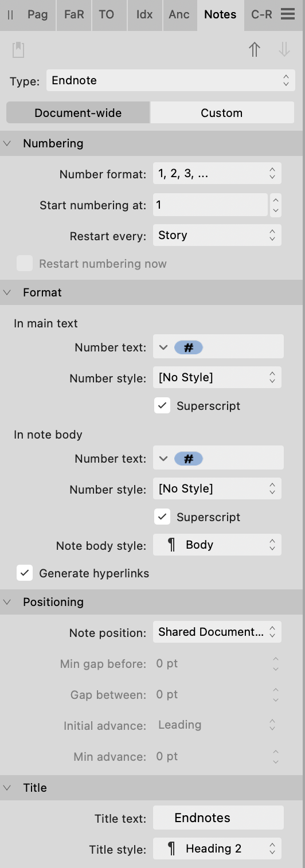Go to next note arrow
This screenshot has width=305, height=868.
[284, 50]
